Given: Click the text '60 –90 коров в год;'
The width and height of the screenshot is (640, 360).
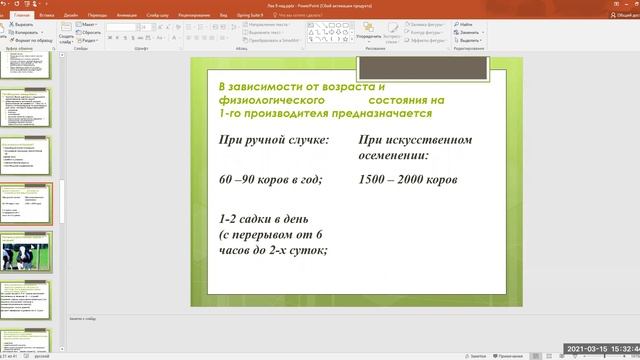Looking at the screenshot, I should tap(271, 180).
